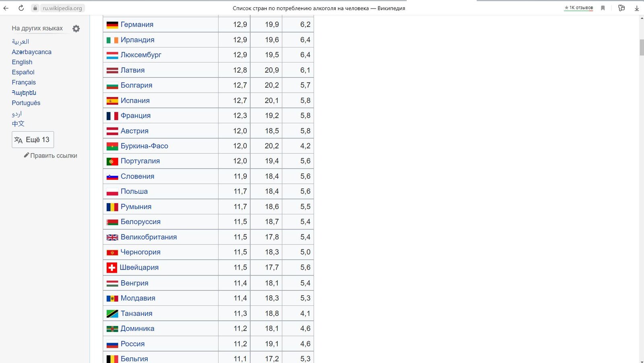644x363 pixels.
Task: Bookmark this page with the bookmark icon
Action: pyautogui.click(x=603, y=8)
